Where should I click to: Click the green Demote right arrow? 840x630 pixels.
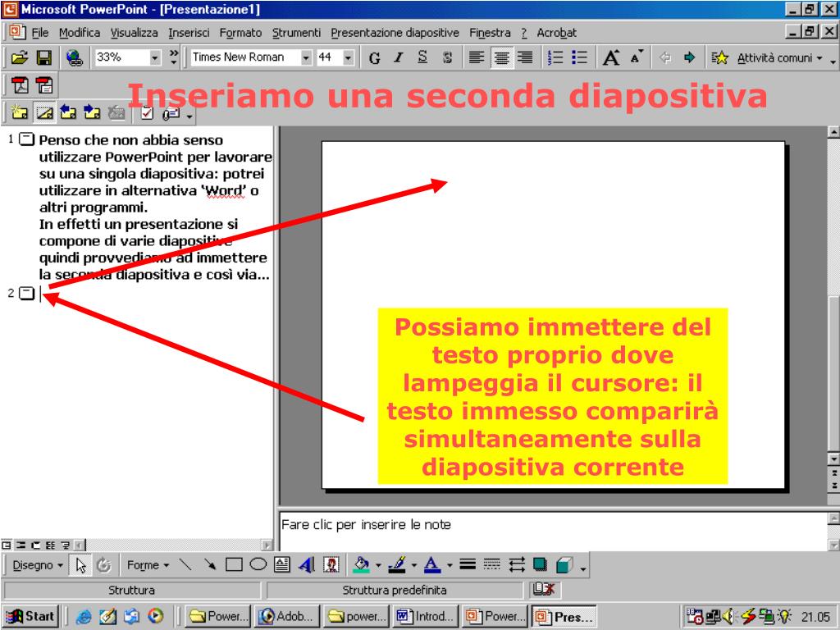(689, 57)
